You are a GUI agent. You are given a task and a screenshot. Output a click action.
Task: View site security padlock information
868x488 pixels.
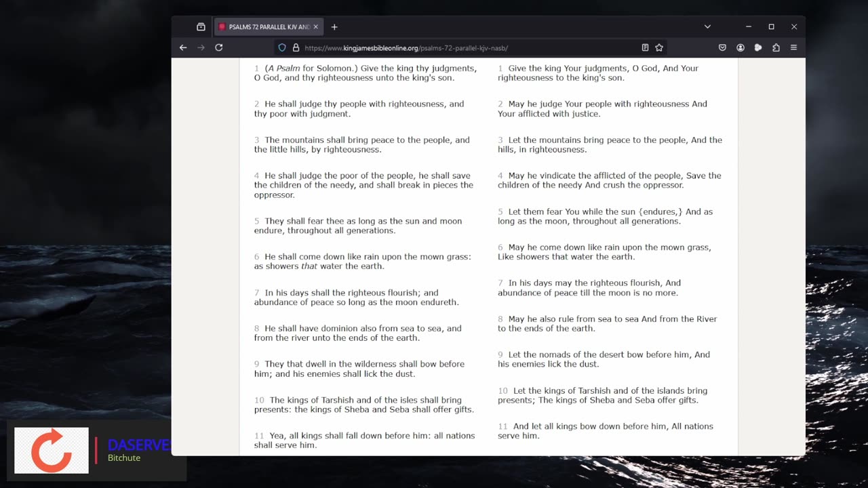pyautogui.click(x=296, y=48)
